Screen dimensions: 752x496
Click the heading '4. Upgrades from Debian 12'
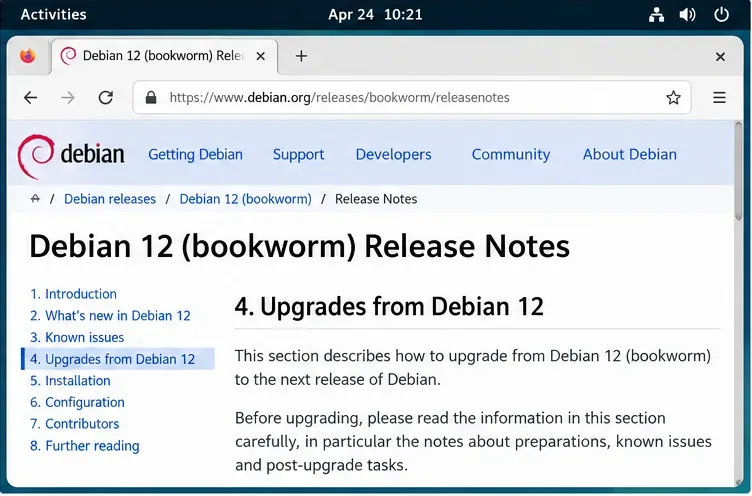point(389,307)
